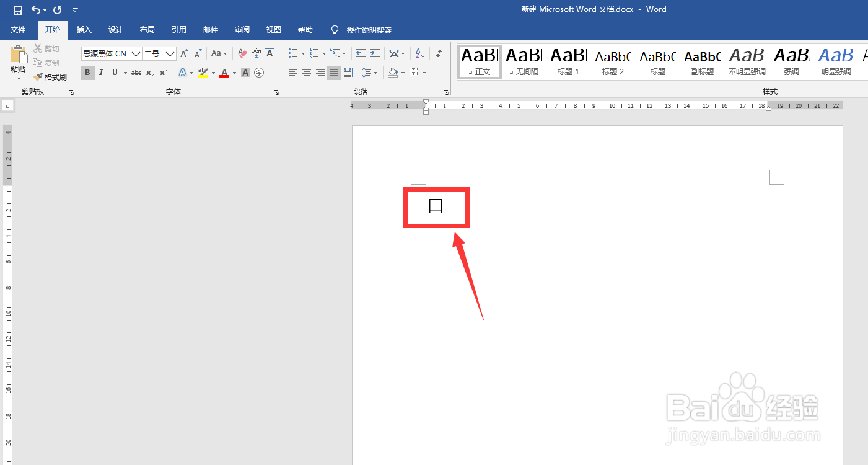Click the Justify alignment icon
Viewport: 868px width, 465px height.
[x=334, y=73]
